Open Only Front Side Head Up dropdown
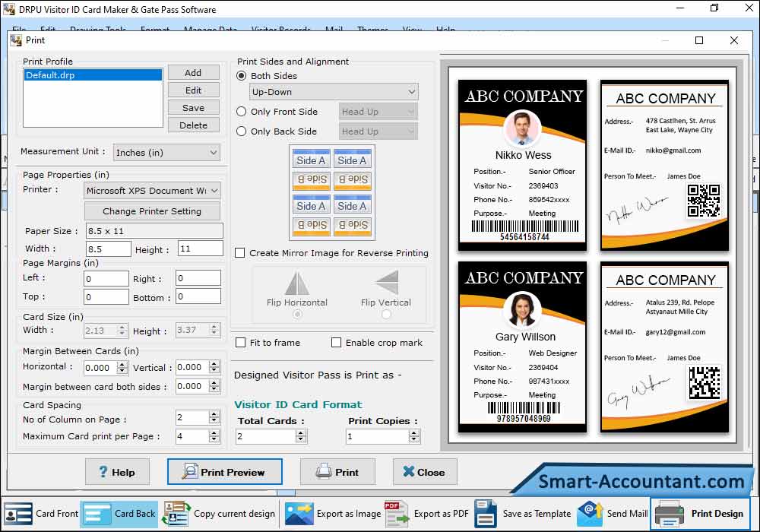 (x=378, y=112)
